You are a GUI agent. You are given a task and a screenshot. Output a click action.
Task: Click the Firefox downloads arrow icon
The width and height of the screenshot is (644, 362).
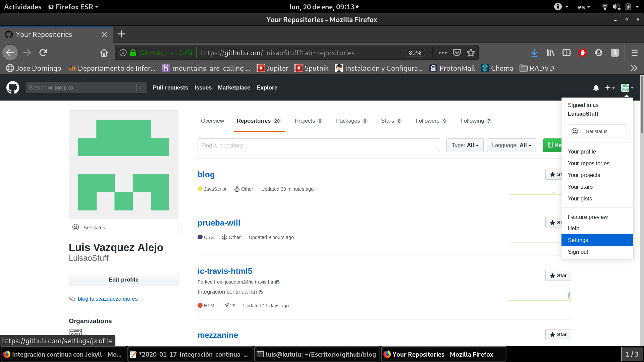(534, 53)
